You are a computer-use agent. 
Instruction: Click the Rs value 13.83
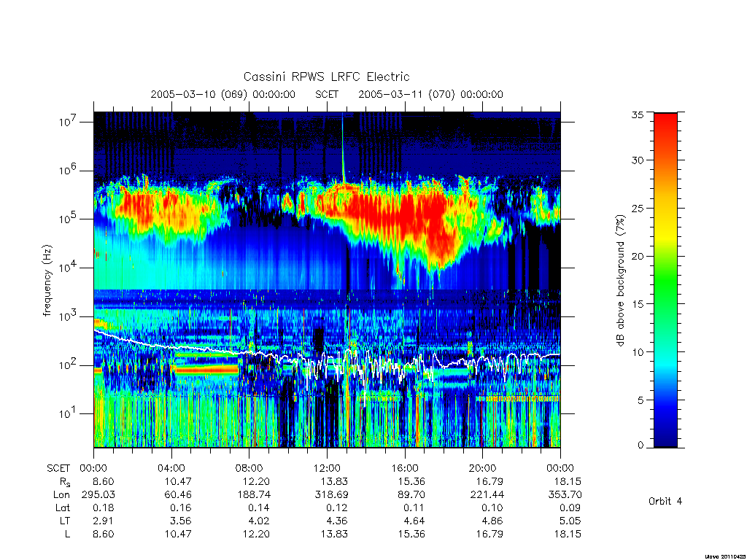coord(334,481)
